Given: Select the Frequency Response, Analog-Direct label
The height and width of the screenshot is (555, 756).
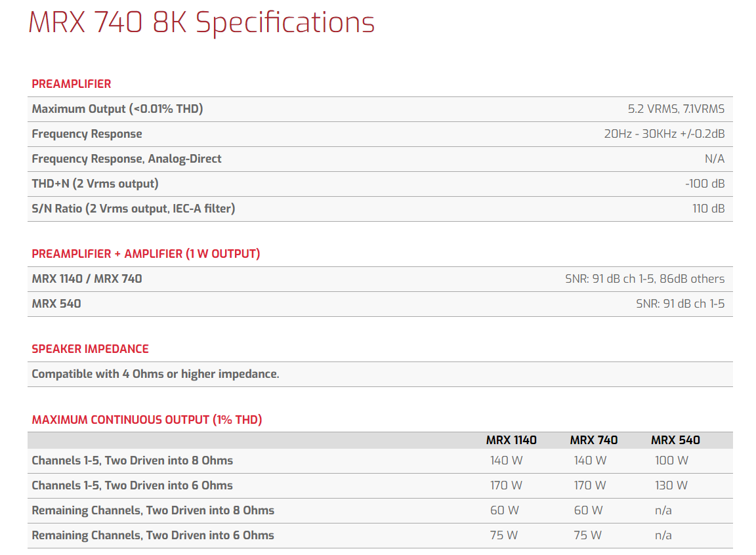Looking at the screenshot, I should (127, 159).
